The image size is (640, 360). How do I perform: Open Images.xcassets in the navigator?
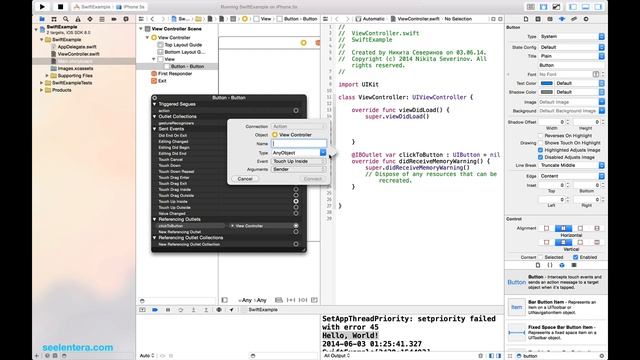[x=75, y=69]
